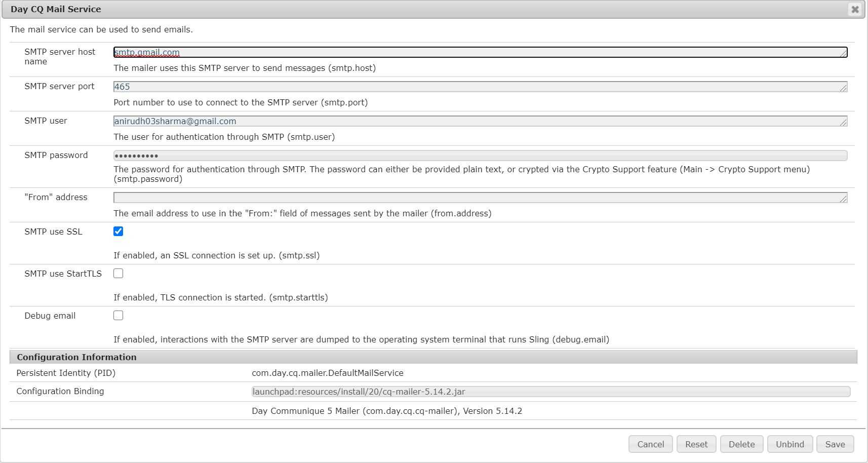Click the "SMTP server port" label
This screenshot has height=463, width=868.
(x=59, y=86)
